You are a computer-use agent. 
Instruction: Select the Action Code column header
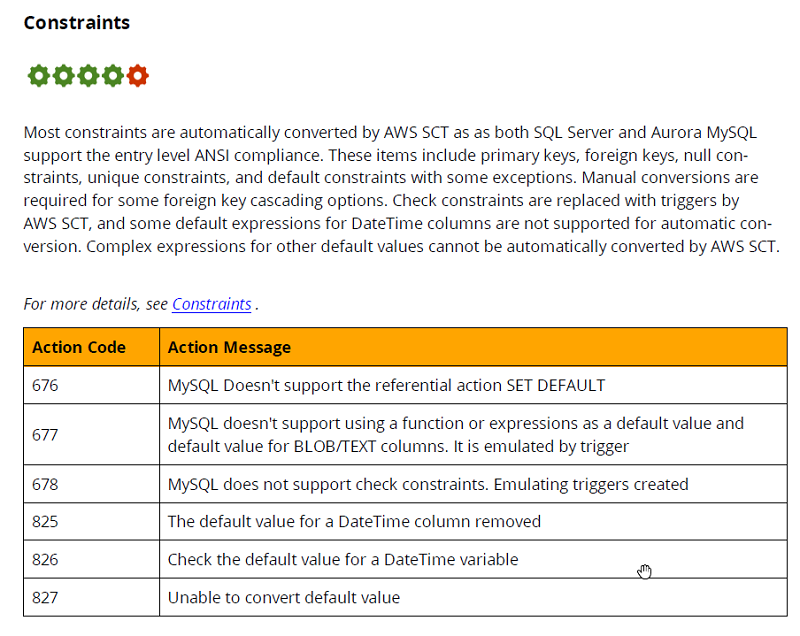[x=91, y=347]
